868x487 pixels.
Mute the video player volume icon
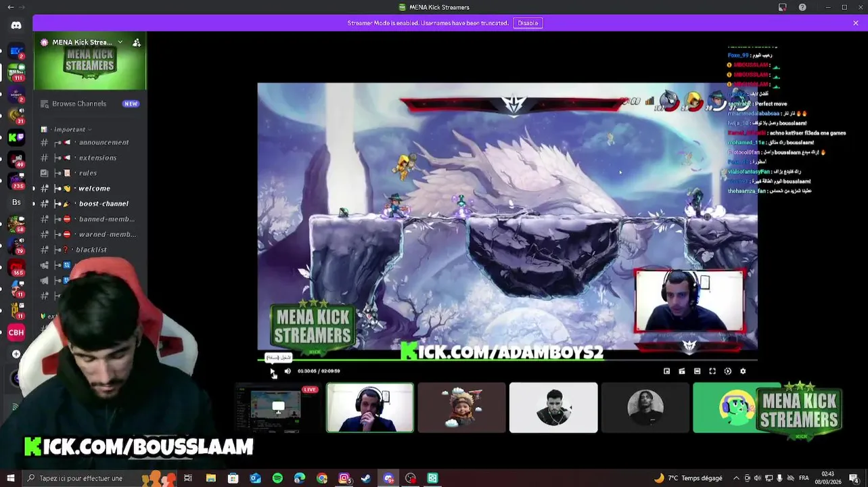pos(288,371)
